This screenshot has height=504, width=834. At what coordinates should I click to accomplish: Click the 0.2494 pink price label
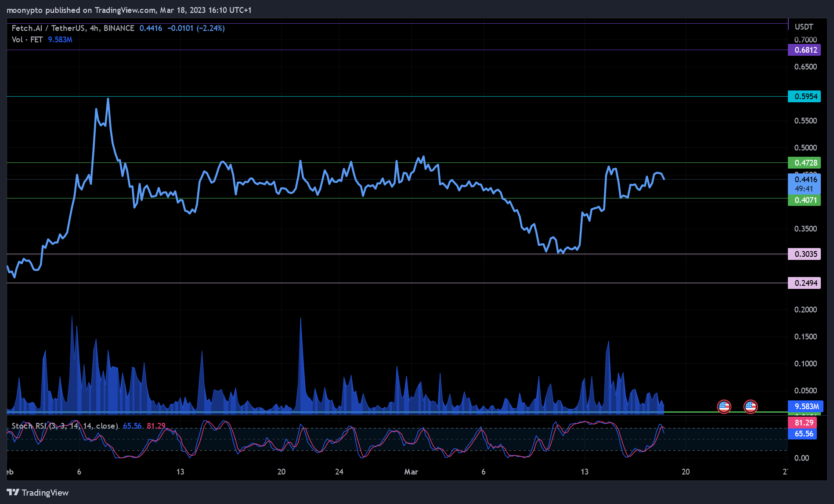coord(804,283)
